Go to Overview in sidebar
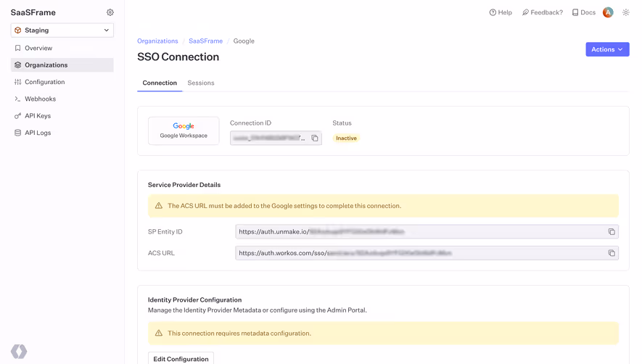The height and width of the screenshot is (364, 642). pos(62,48)
